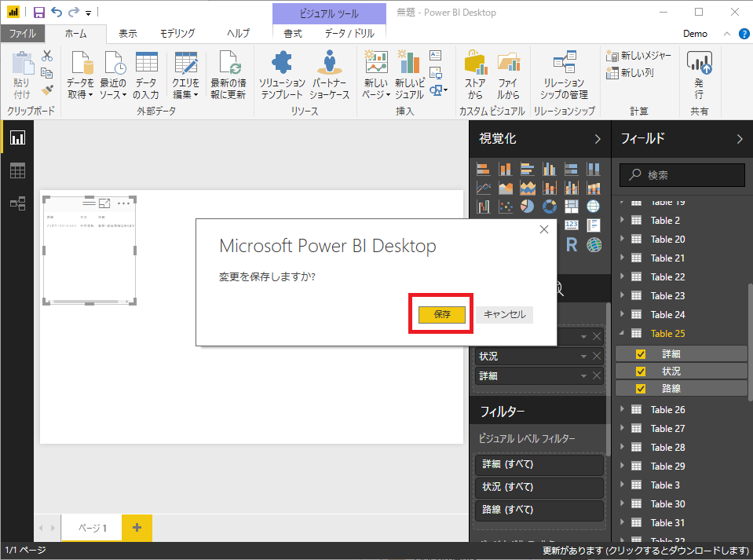Image resolution: width=753 pixels, height=560 pixels.
Task: Open the visual's more options ellipsis
Action: click(x=123, y=203)
